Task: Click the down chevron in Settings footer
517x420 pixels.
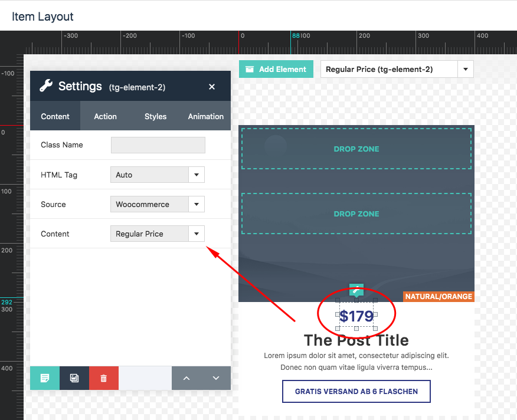Action: click(x=216, y=378)
